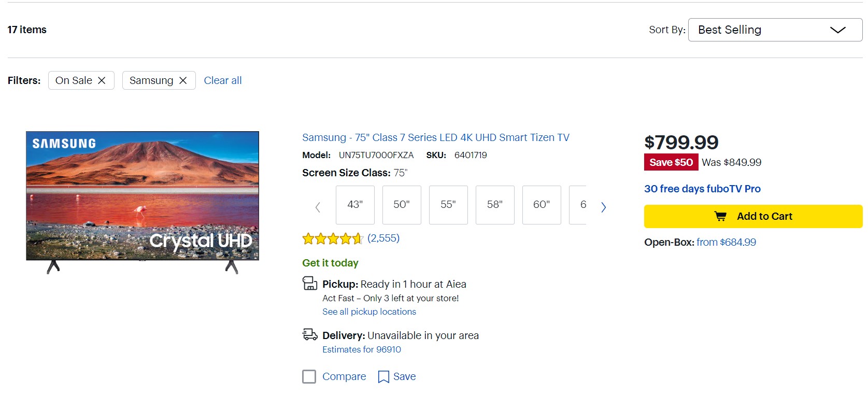This screenshot has width=868, height=408.
Task: Click the store pickup icon
Action: (310, 284)
